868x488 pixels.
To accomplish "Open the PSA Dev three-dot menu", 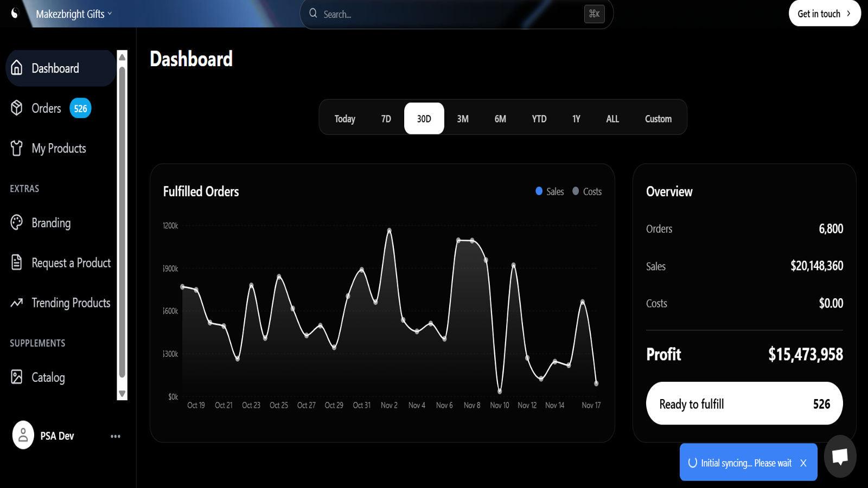I will coord(116,436).
